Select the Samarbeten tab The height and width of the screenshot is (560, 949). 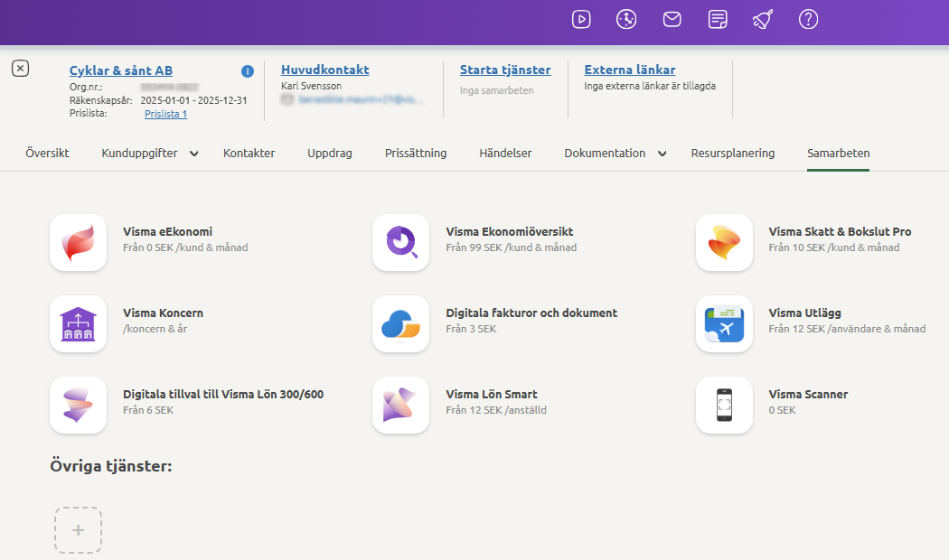838,153
